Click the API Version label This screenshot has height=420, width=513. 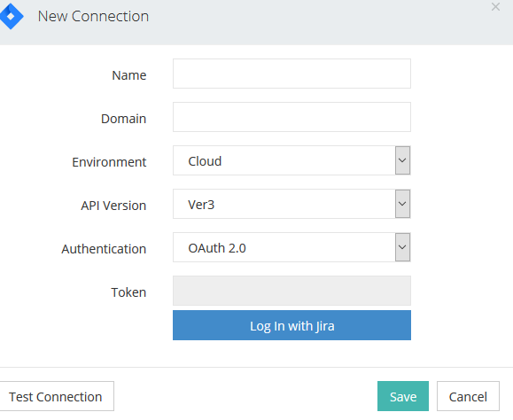[x=113, y=206]
